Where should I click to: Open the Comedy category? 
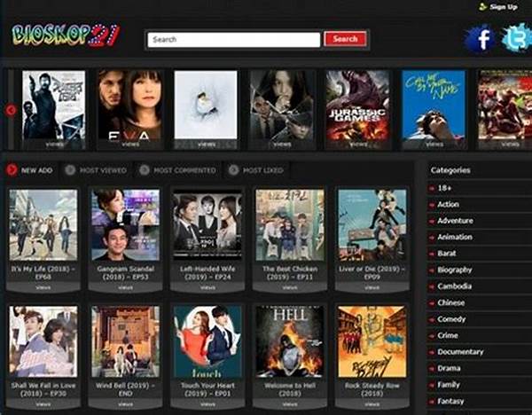click(451, 319)
